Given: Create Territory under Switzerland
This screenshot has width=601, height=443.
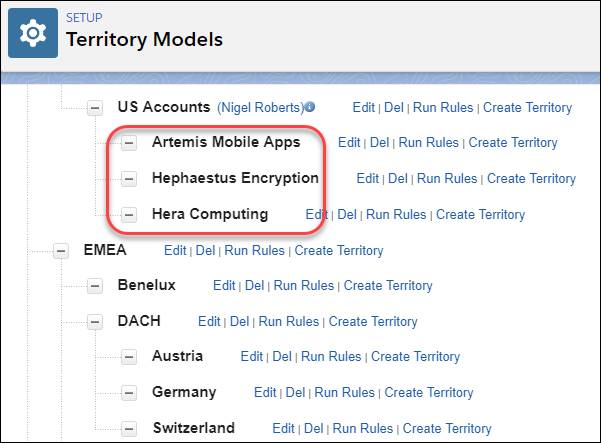Looking at the screenshot, I should pos(447,428).
